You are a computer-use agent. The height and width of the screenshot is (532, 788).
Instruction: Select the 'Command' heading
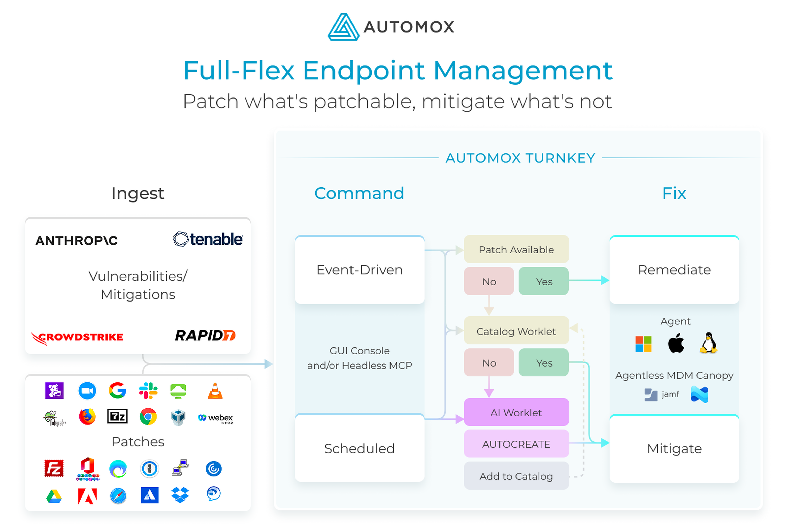coord(359,193)
